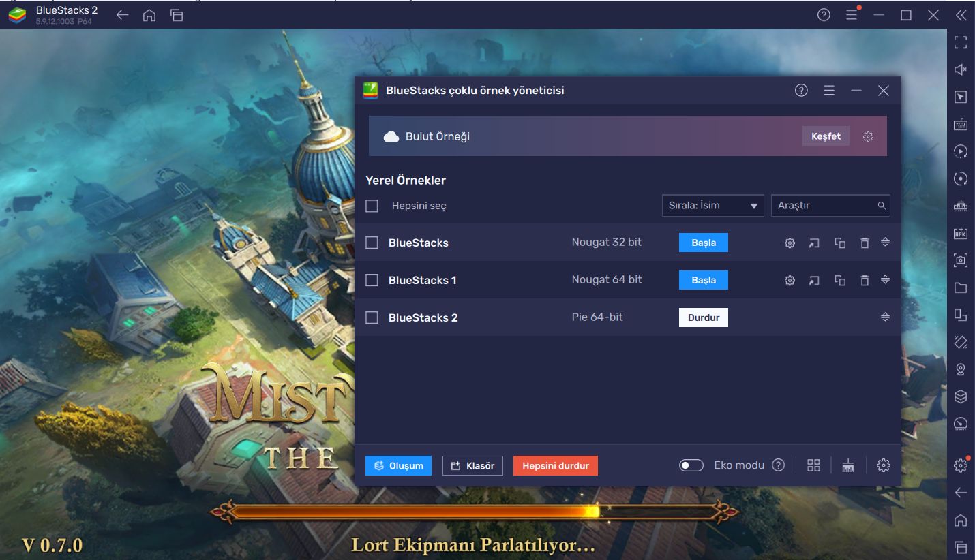Click the Nougat 64 bit label
Screen dimensions: 975x560
click(607, 279)
